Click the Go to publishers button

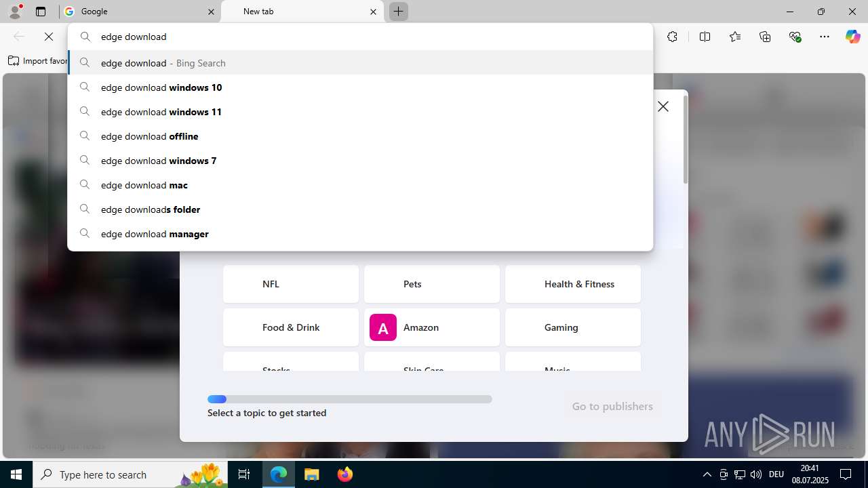pyautogui.click(x=612, y=406)
